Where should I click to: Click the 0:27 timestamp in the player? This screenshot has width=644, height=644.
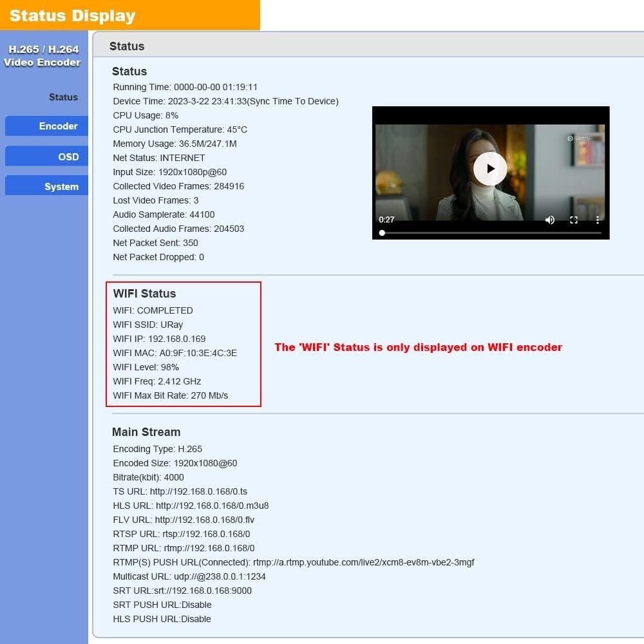pos(386,220)
